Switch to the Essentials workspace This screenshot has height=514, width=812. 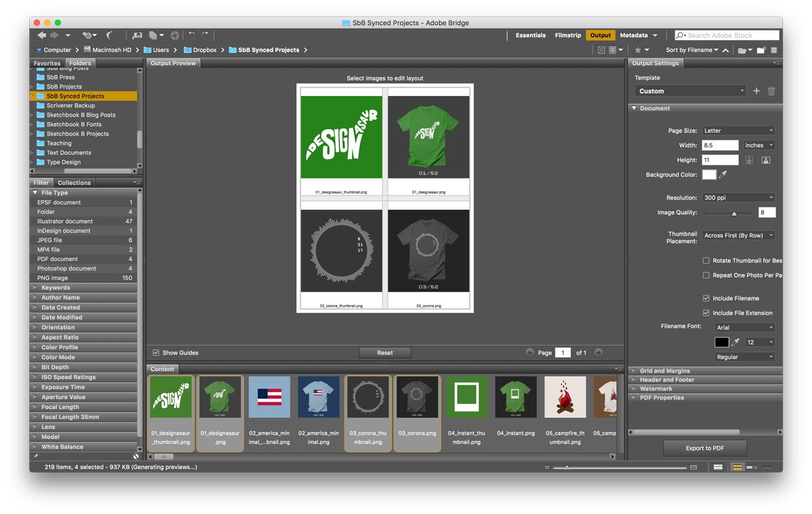coord(531,35)
